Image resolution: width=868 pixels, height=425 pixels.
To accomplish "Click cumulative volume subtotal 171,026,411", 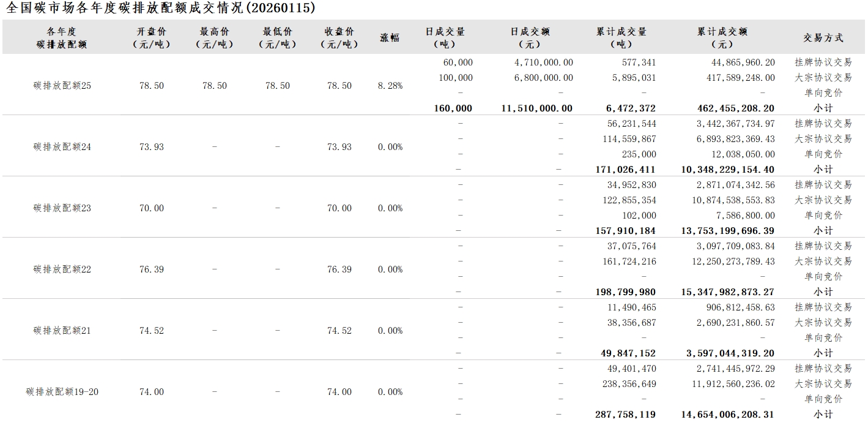I will point(625,170).
